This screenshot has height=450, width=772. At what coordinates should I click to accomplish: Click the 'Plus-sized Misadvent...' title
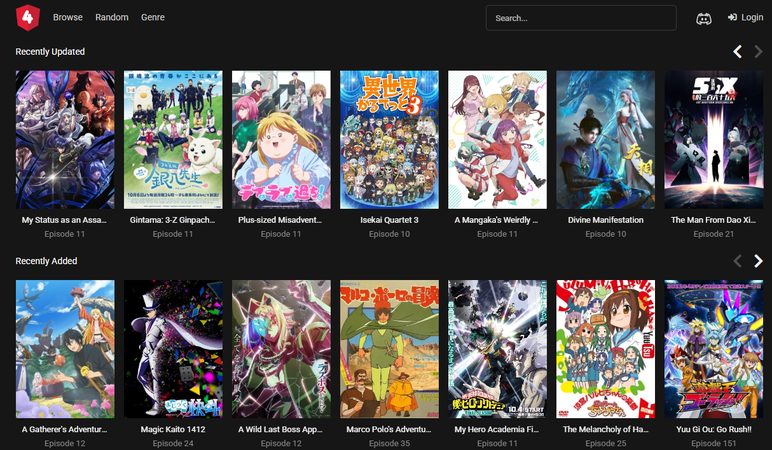280,220
